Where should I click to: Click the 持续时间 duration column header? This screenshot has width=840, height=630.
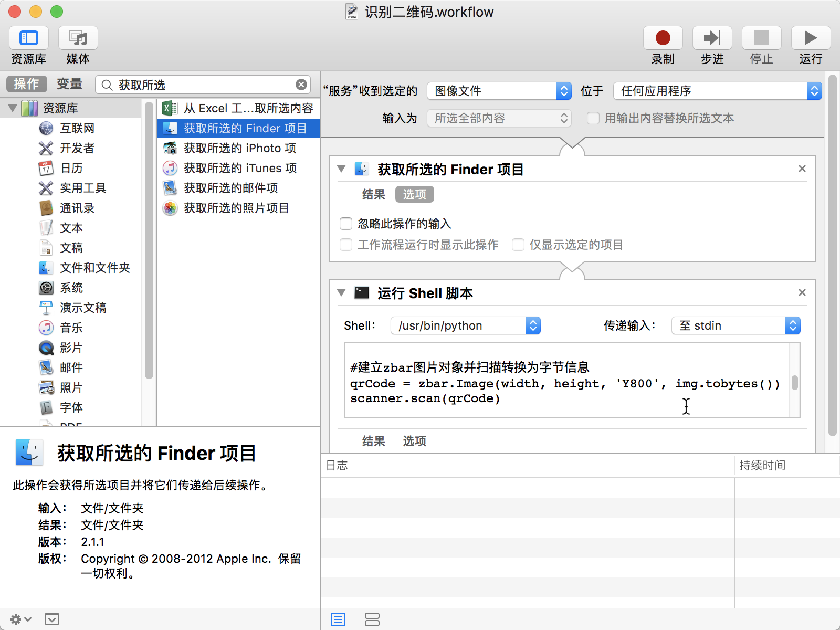pyautogui.click(x=787, y=466)
